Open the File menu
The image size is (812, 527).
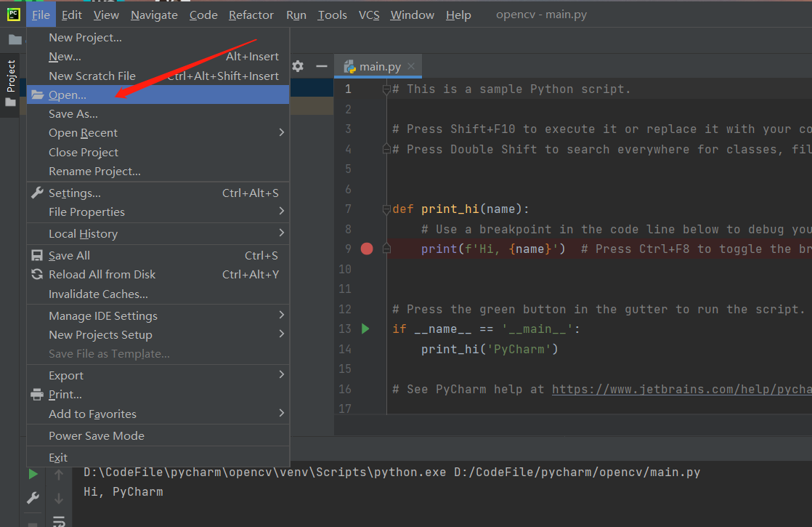click(41, 15)
